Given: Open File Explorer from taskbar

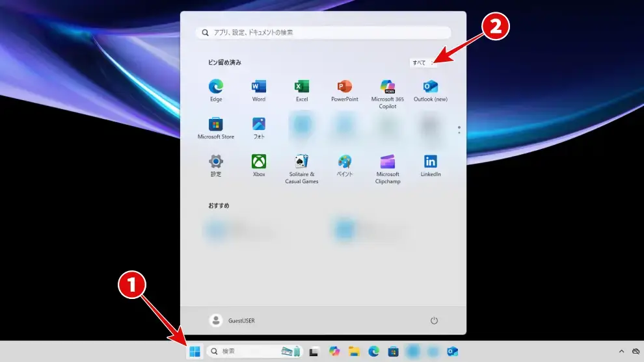Looking at the screenshot, I should pyautogui.click(x=354, y=352).
